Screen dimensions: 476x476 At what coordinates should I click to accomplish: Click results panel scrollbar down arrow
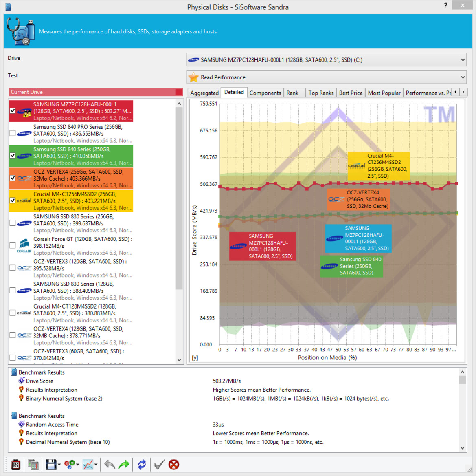click(x=462, y=448)
